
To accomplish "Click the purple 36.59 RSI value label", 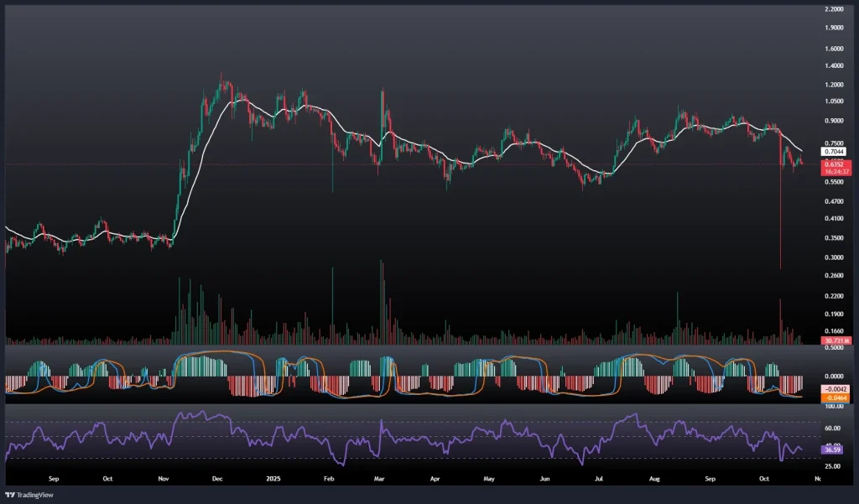I will 834,450.
